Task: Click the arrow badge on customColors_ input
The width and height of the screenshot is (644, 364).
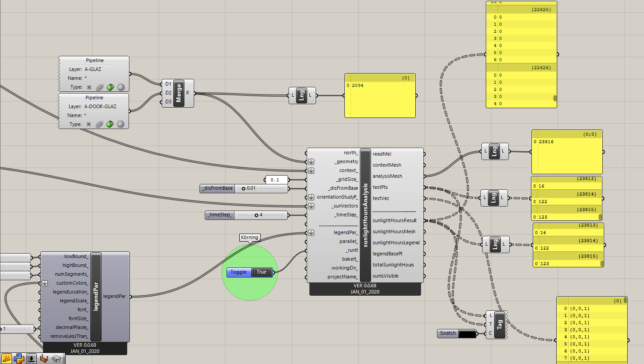Action: (x=45, y=283)
